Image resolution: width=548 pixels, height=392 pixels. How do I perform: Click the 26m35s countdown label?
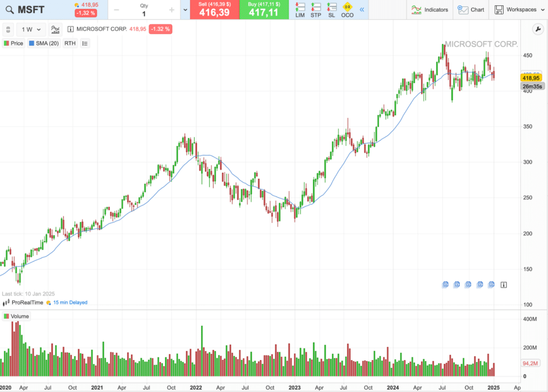[x=532, y=86]
